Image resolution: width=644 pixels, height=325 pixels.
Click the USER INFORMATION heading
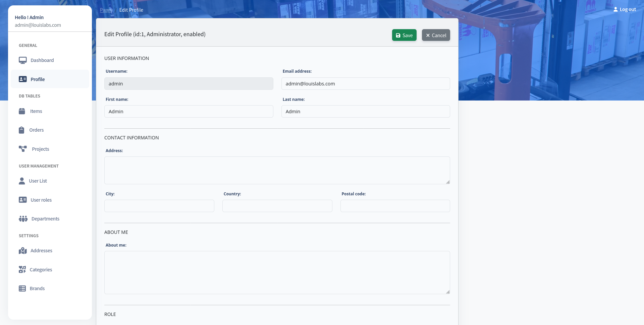click(126, 58)
